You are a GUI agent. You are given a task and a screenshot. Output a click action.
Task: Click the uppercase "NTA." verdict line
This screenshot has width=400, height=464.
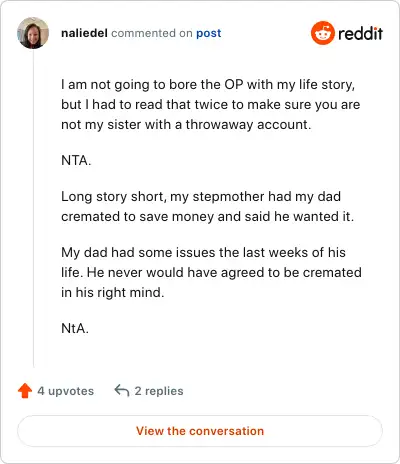[76, 160]
